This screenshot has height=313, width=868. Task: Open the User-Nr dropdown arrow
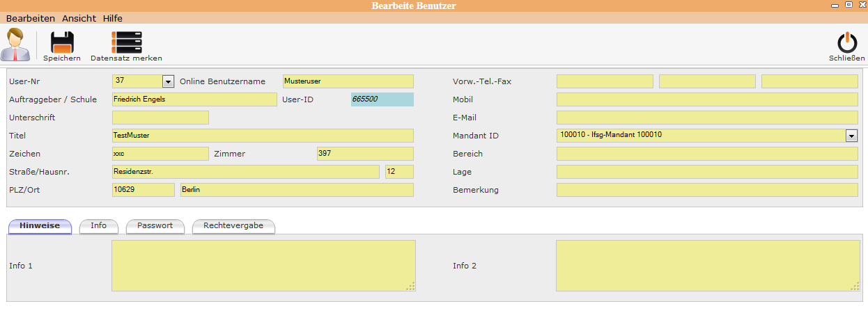coord(168,81)
